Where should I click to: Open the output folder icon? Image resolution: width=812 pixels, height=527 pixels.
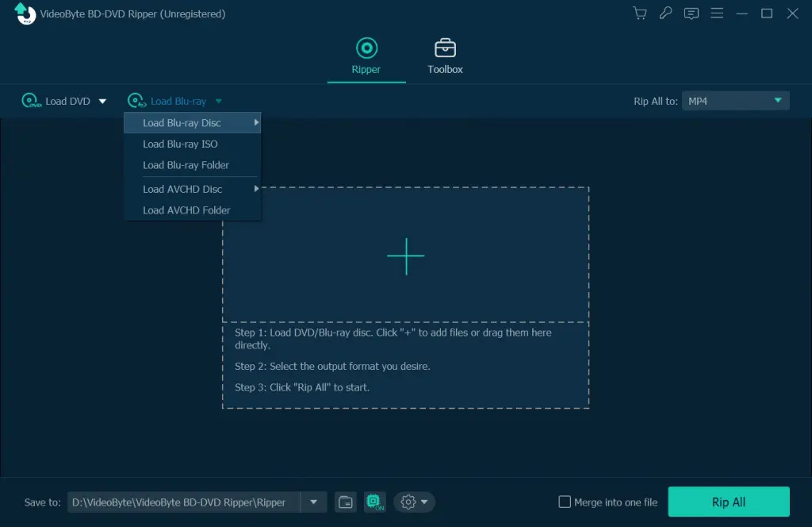click(345, 502)
